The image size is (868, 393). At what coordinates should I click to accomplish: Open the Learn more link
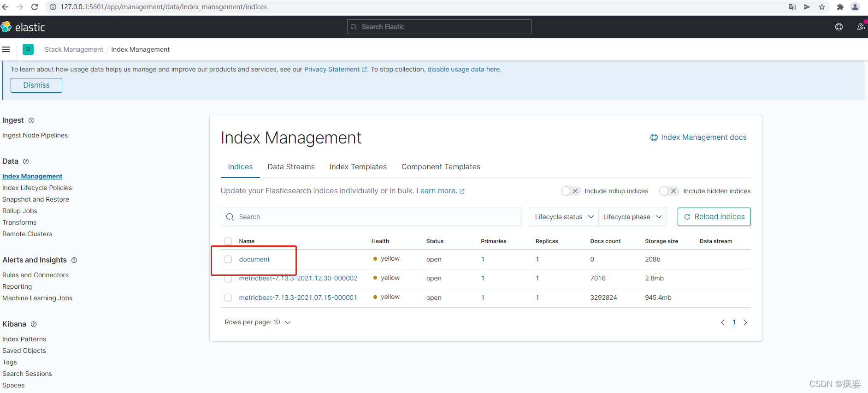click(x=440, y=191)
